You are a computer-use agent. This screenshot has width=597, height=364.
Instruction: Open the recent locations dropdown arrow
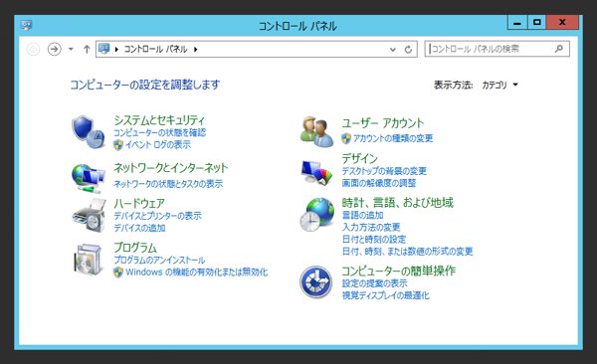71,49
